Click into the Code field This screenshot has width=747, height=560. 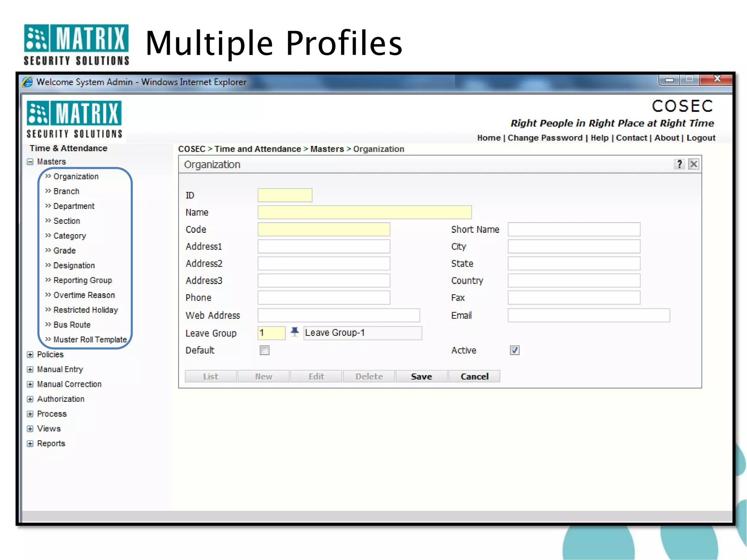click(324, 229)
